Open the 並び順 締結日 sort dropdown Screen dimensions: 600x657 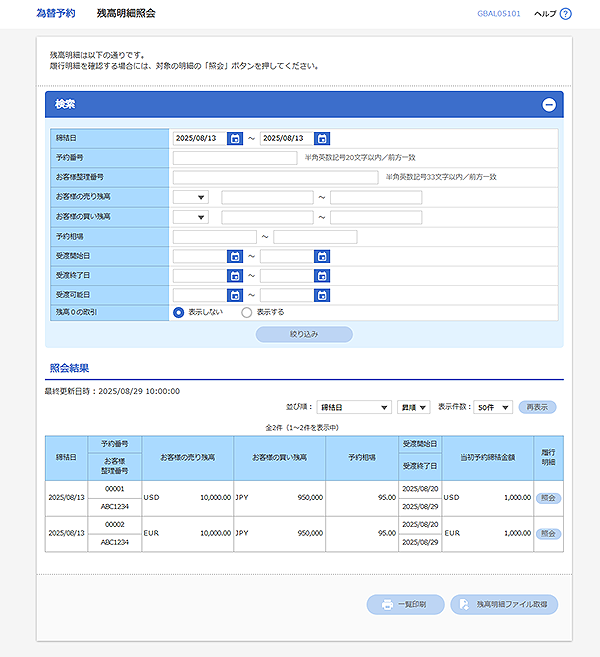[354, 407]
